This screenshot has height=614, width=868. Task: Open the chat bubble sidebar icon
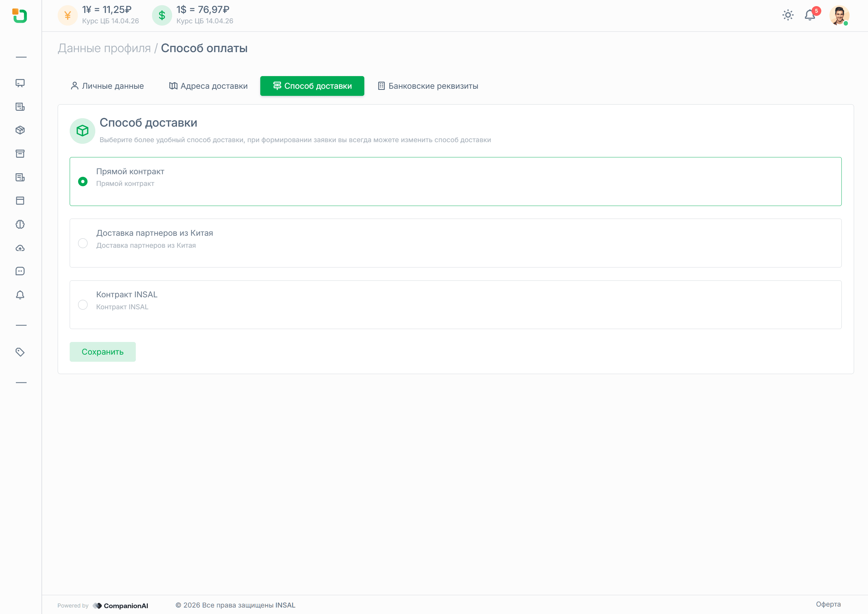(x=20, y=271)
